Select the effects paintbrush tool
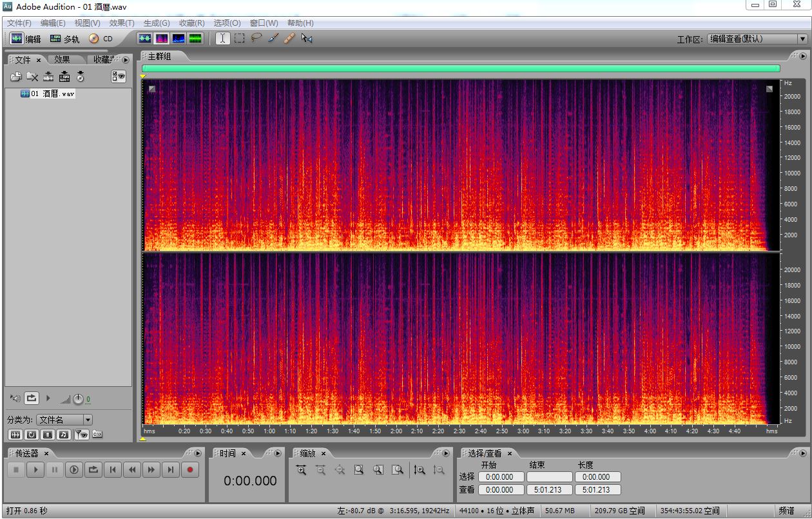 273,39
